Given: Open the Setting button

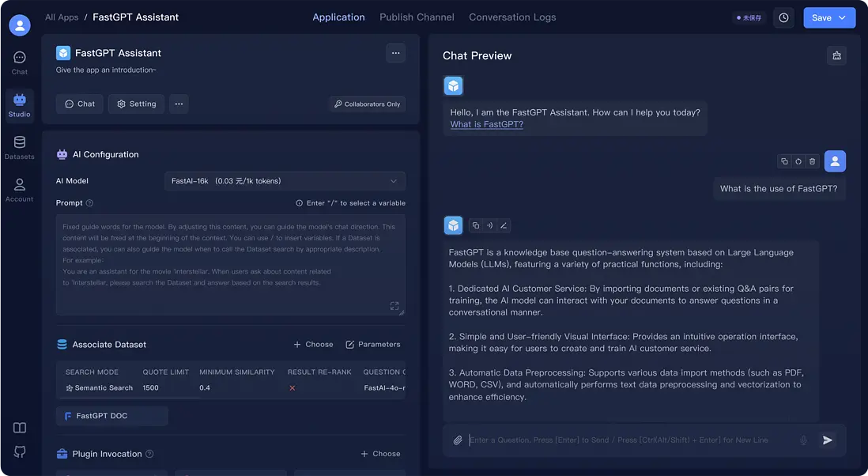Looking at the screenshot, I should (x=136, y=104).
